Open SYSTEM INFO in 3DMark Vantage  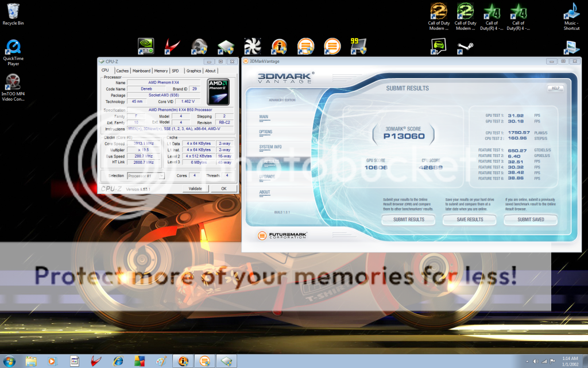[x=270, y=147]
